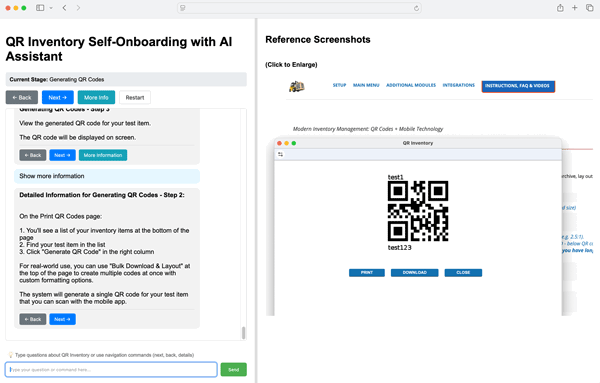
Task: Click the top gray Back button
Action: pos(22,98)
